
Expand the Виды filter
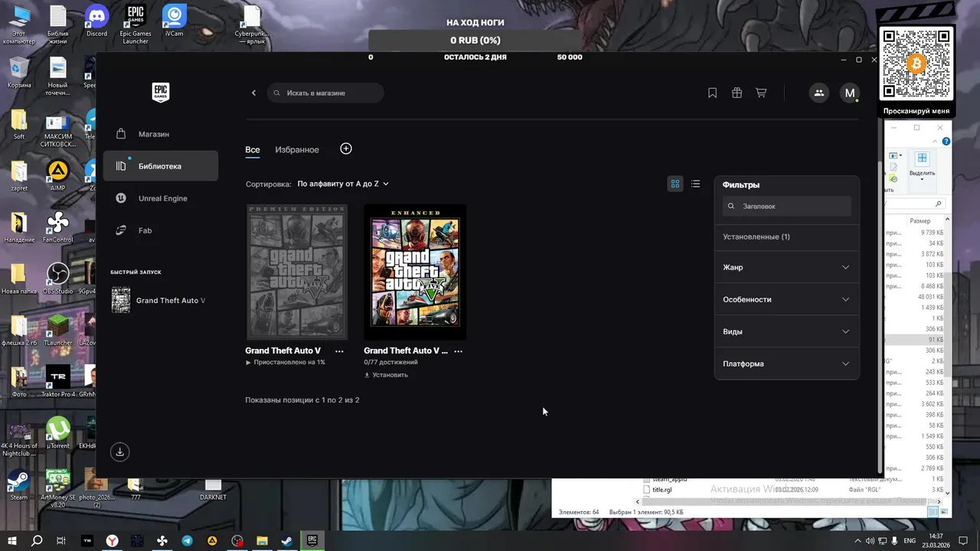coord(786,331)
